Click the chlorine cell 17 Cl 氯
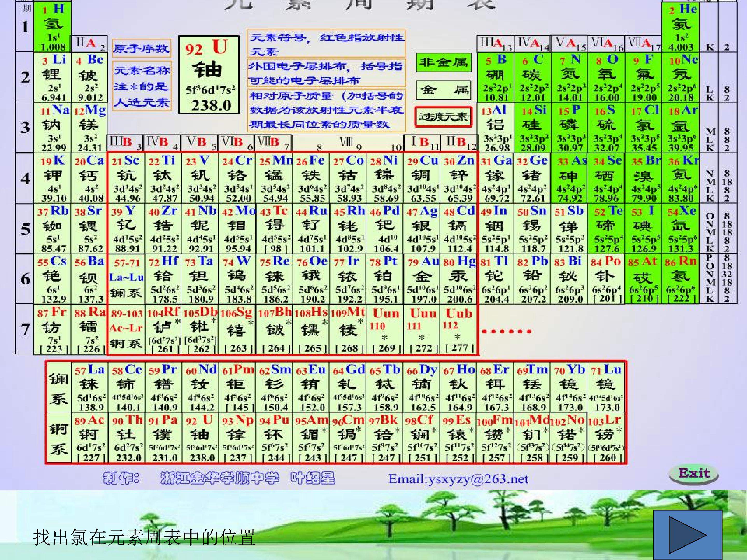 [643, 127]
